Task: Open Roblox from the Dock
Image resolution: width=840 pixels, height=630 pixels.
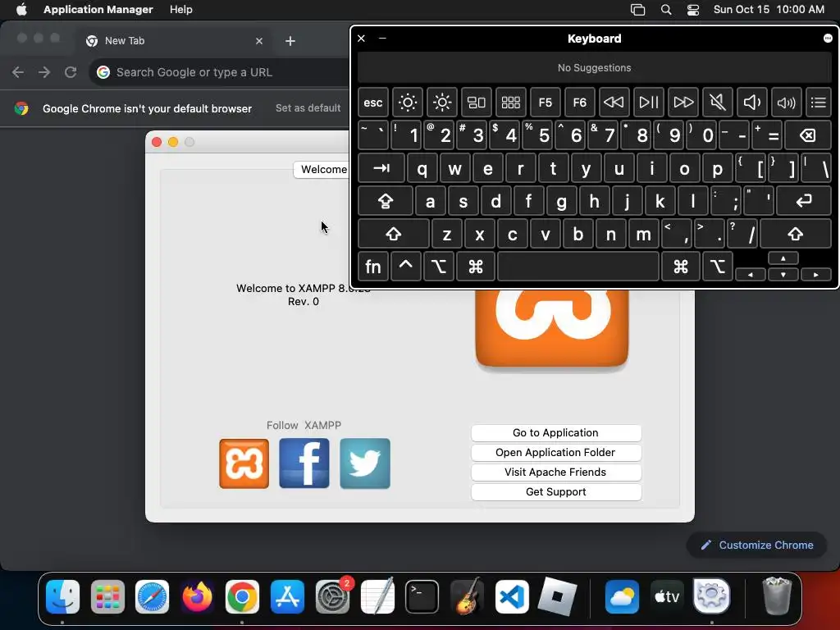Action: point(557,597)
